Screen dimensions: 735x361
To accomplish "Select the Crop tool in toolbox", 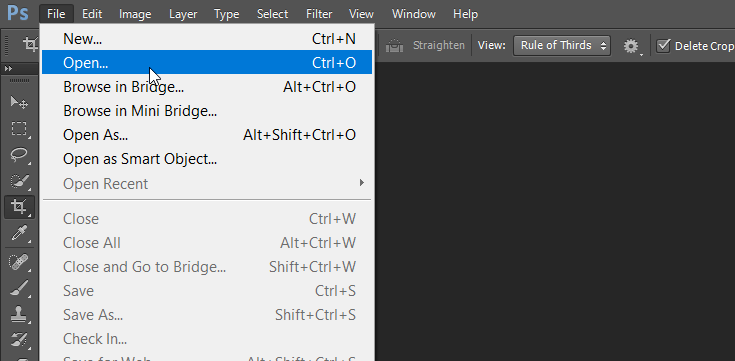I will pyautogui.click(x=19, y=207).
